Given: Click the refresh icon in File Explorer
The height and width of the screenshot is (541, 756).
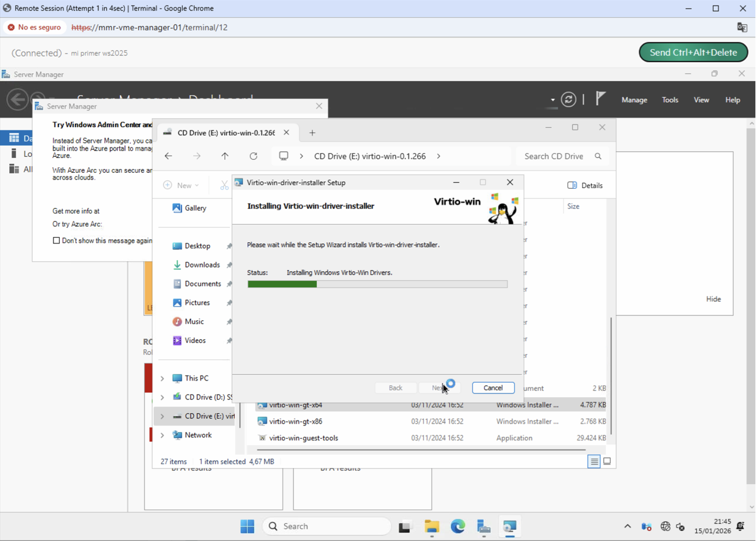Looking at the screenshot, I should coord(253,156).
